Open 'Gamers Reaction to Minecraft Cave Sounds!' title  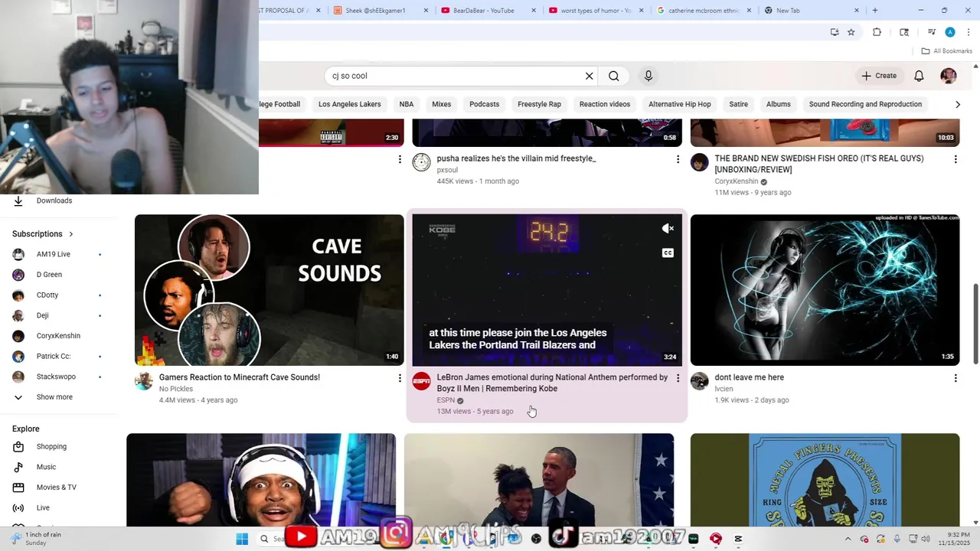point(240,377)
